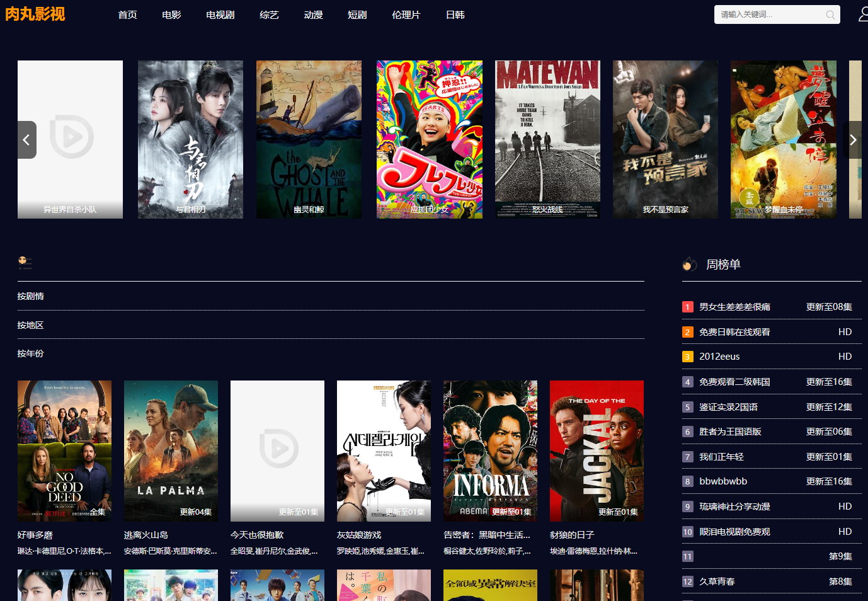Click cast text 罗映姬,池秀媛,金惠玉
Image resolution: width=868 pixels, height=601 pixels.
[x=381, y=551]
